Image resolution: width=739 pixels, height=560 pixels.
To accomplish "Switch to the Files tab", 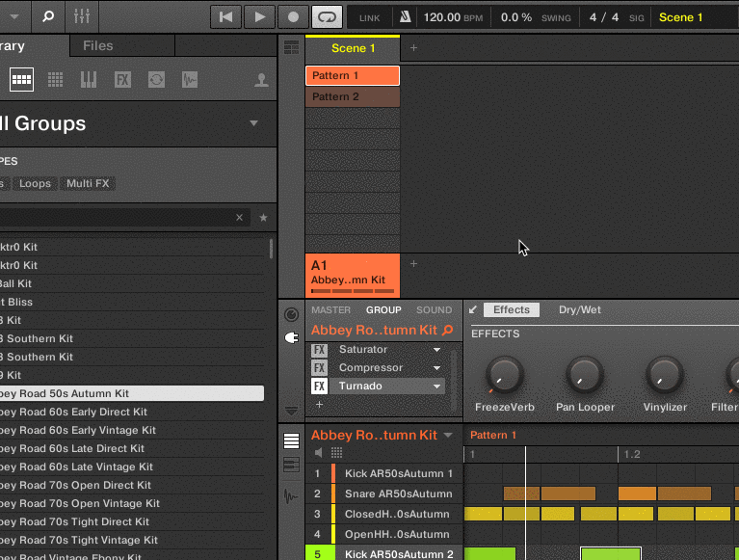I will pos(98,45).
